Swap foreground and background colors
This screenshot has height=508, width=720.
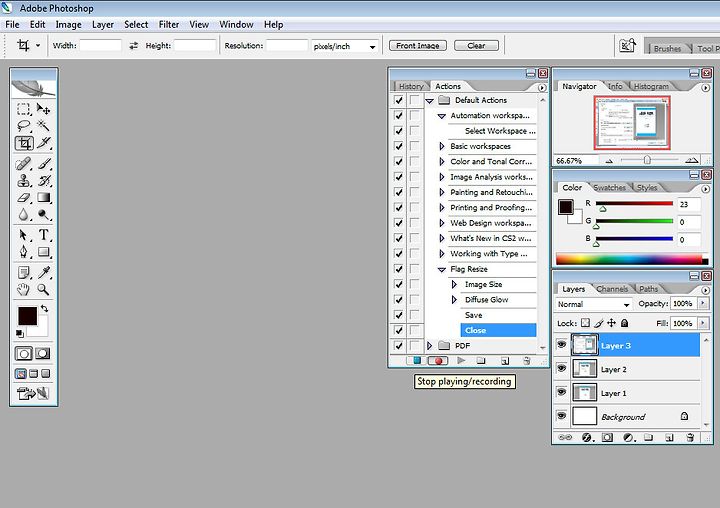coord(45,309)
